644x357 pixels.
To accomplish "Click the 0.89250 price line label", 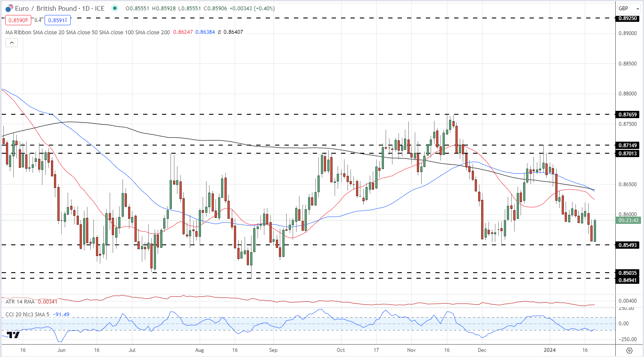I will click(628, 18).
